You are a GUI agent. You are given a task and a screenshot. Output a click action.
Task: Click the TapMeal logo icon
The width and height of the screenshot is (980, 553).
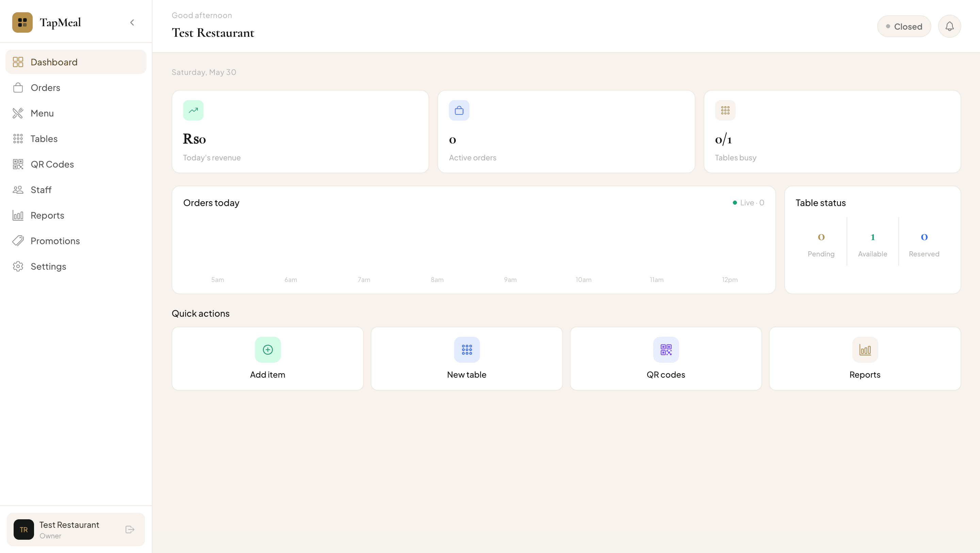coord(22,22)
